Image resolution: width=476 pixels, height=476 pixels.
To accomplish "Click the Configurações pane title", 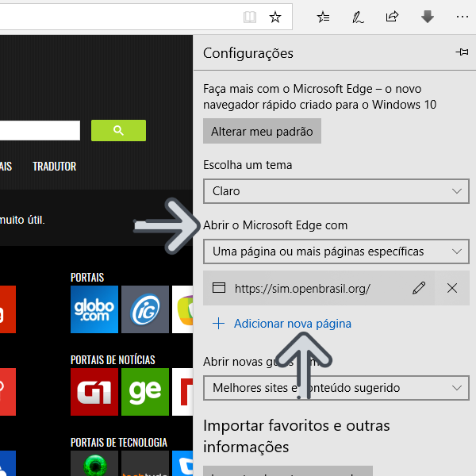I will pos(248,53).
